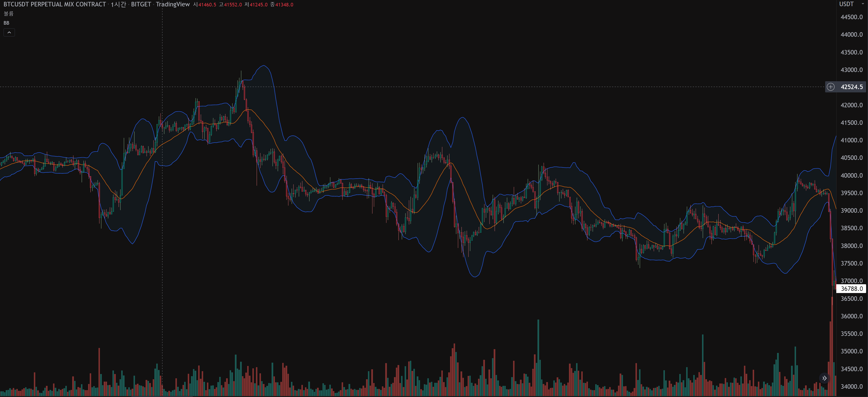The image size is (868, 397).
Task: Select the BB Bollinger Bands indicator label
Action: (x=6, y=23)
